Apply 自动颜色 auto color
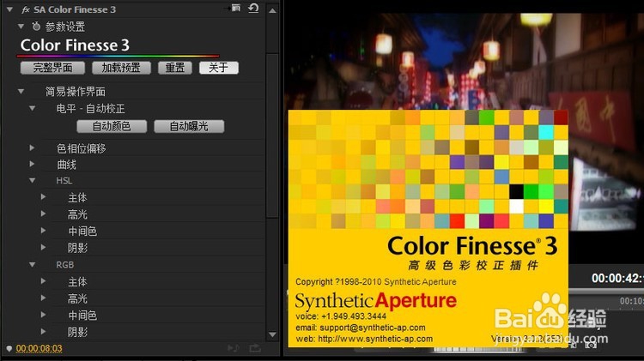Screen dimensions: 644x361 coord(112,126)
